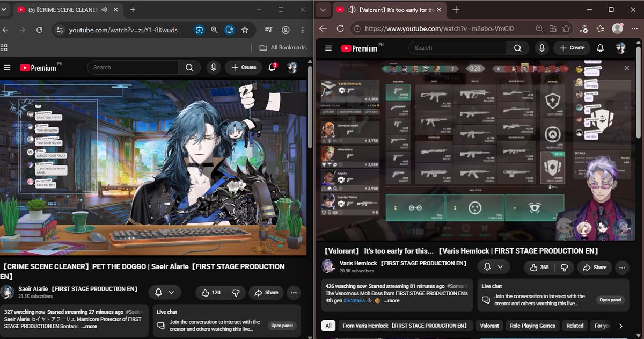Viewport: 644px width, 339px height.
Task: Click the apps grid-plus icon in Edge address bar
Action: click(x=553, y=28)
